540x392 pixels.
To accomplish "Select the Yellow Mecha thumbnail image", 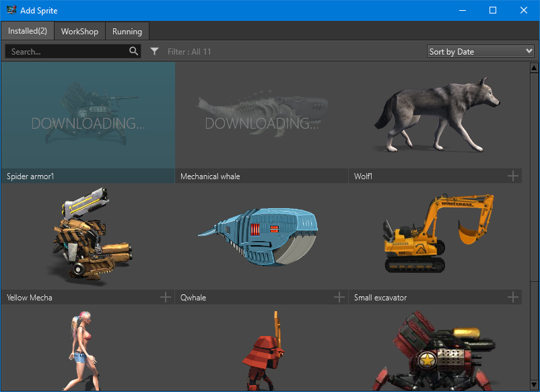I will tap(88, 236).
